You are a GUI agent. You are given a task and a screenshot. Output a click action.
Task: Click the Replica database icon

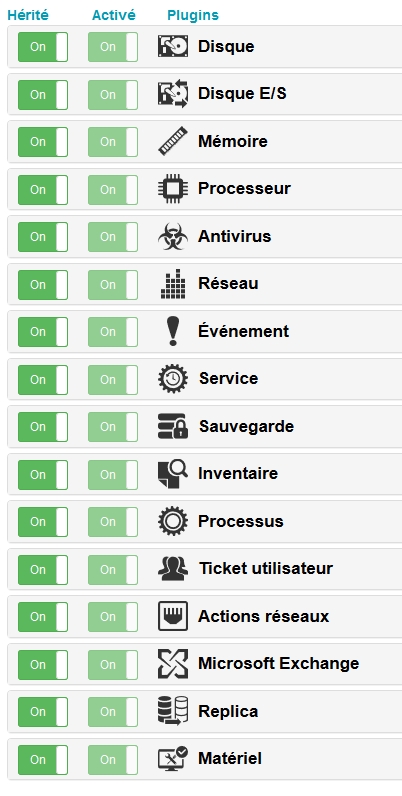(173, 711)
